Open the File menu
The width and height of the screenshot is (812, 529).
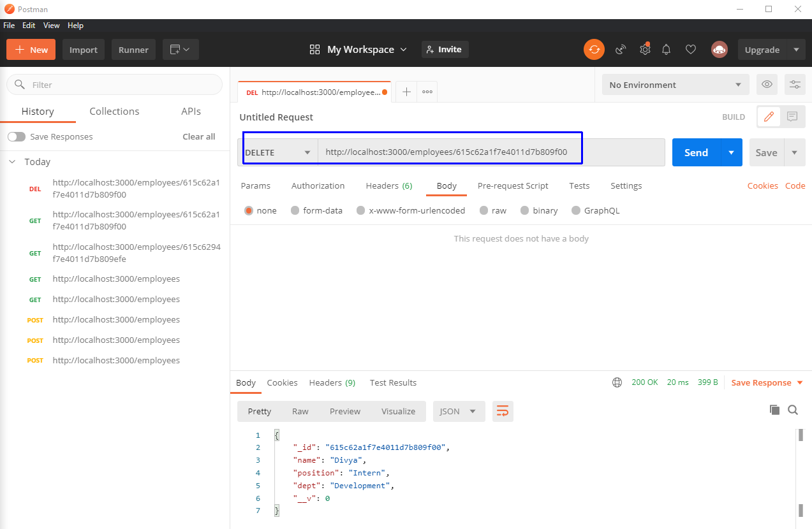coord(9,25)
